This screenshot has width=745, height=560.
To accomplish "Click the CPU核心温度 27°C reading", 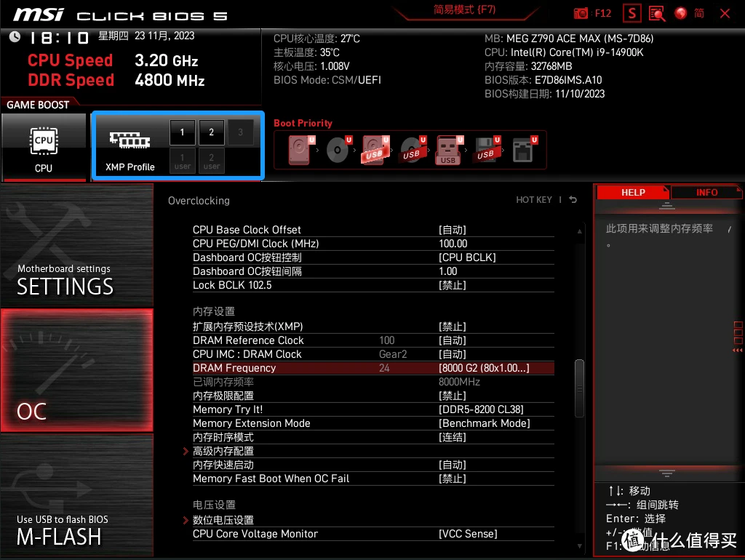I will point(316,39).
